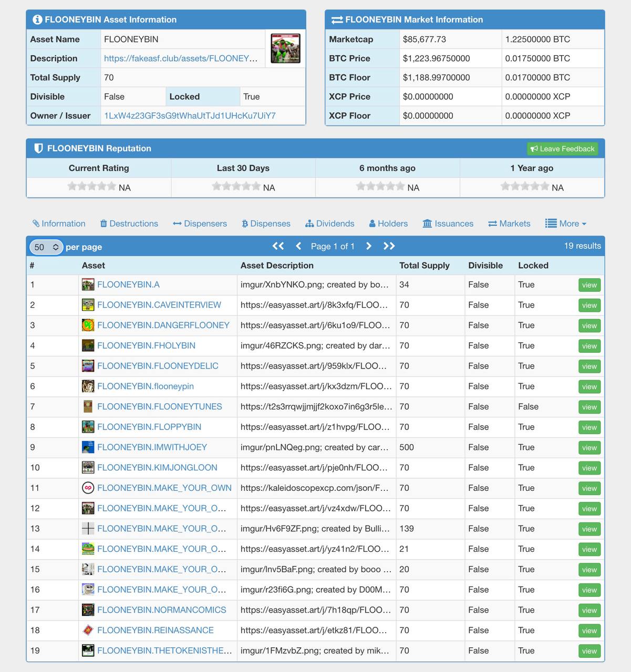Expand the More dropdown menu

click(566, 224)
